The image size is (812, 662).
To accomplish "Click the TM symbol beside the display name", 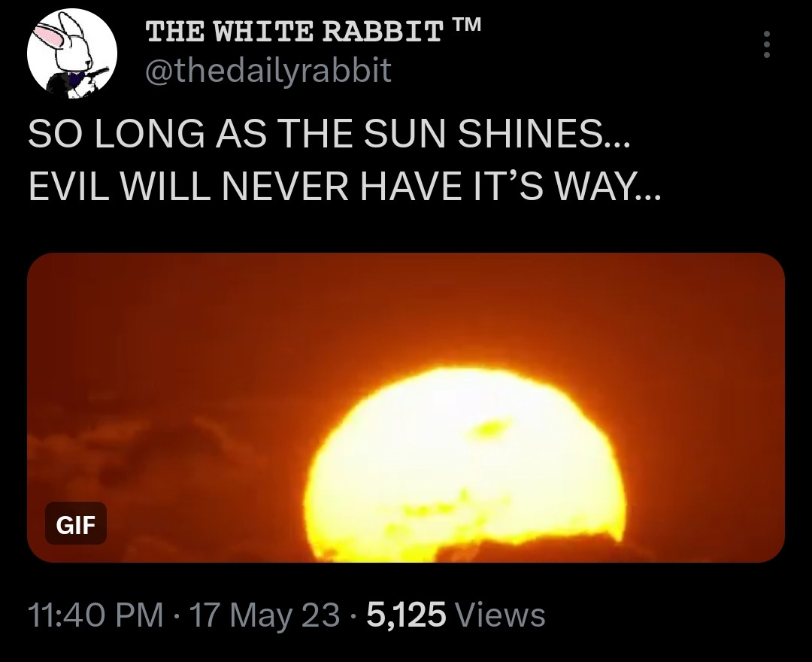I will click(467, 24).
